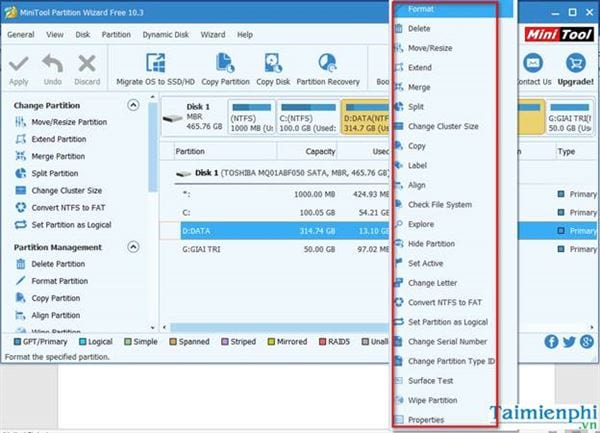Image resolution: width=600 pixels, height=433 pixels.
Task: Click the Undo arrow icon
Action: [52, 63]
